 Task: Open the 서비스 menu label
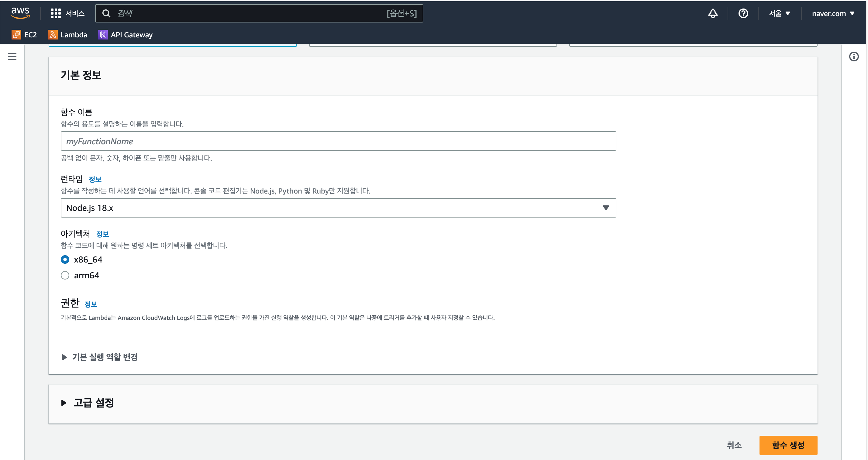(x=75, y=13)
